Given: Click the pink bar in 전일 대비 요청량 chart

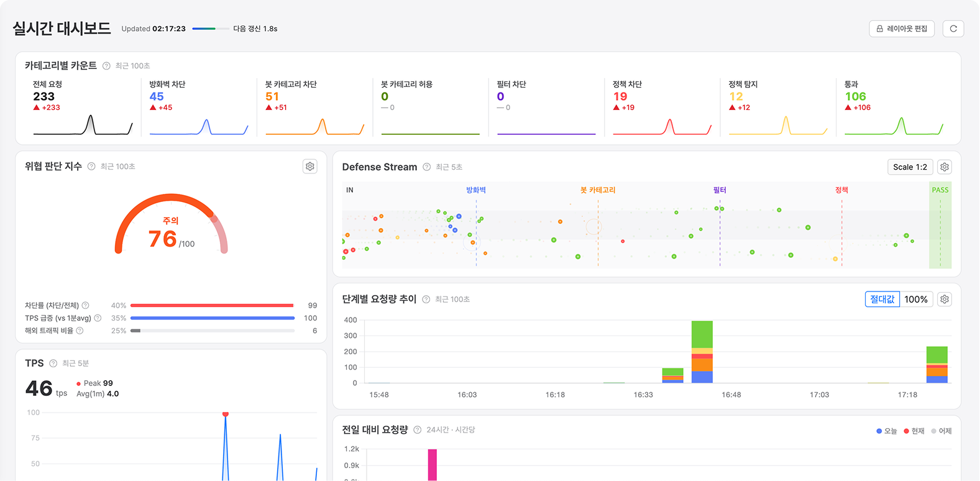Looking at the screenshot, I should pos(433,465).
